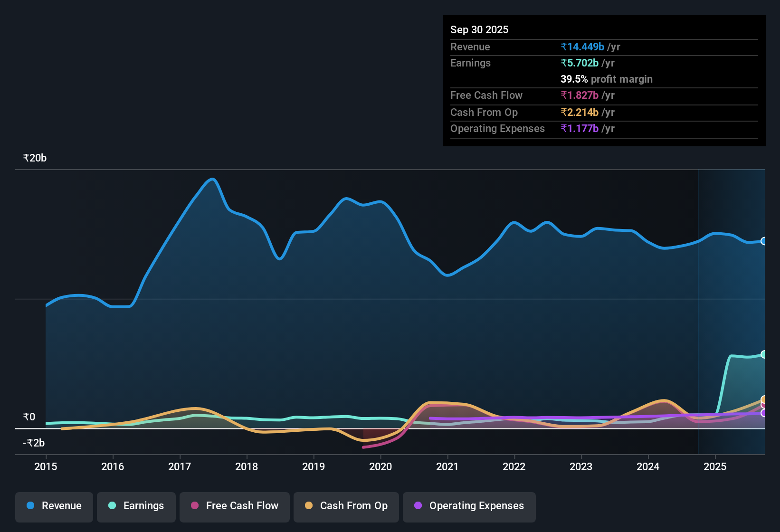Select the blue Revenue dot icon in legend

(30, 506)
